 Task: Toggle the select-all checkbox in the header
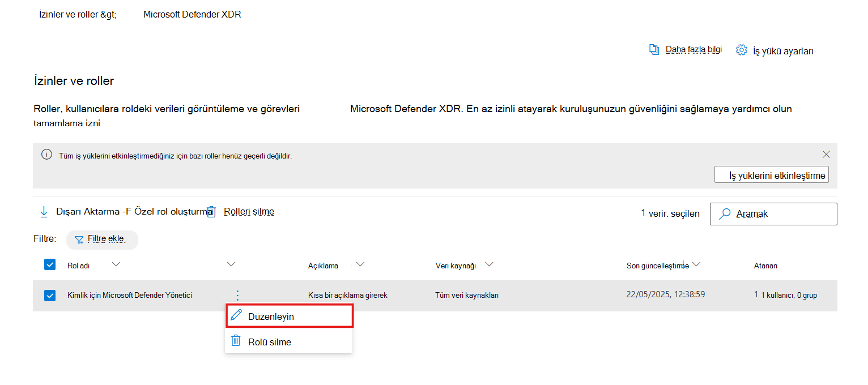coord(50,264)
